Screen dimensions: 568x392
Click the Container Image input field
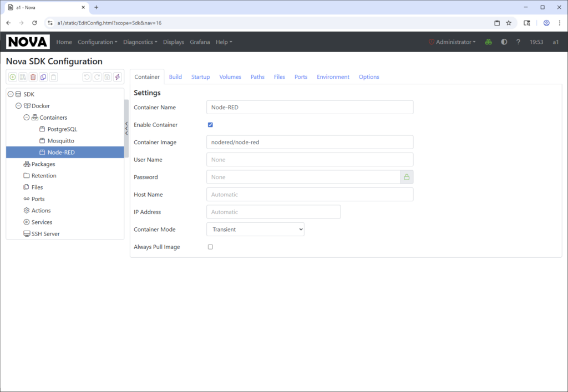(x=310, y=142)
